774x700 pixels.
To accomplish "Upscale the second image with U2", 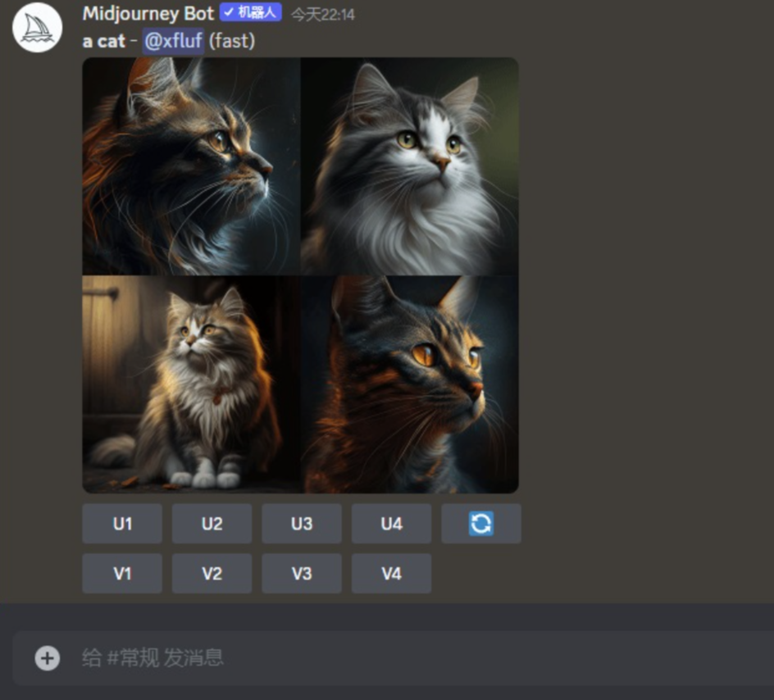I will click(x=212, y=524).
